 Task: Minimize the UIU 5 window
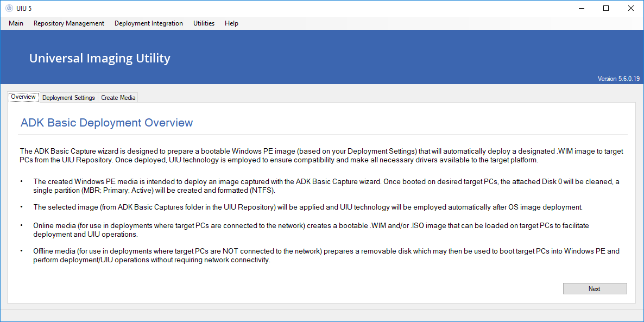[581, 8]
